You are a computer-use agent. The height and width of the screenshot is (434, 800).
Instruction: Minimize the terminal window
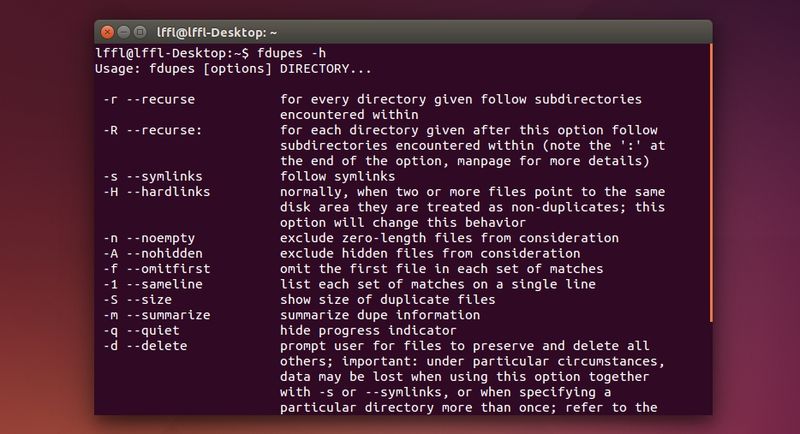coord(124,31)
